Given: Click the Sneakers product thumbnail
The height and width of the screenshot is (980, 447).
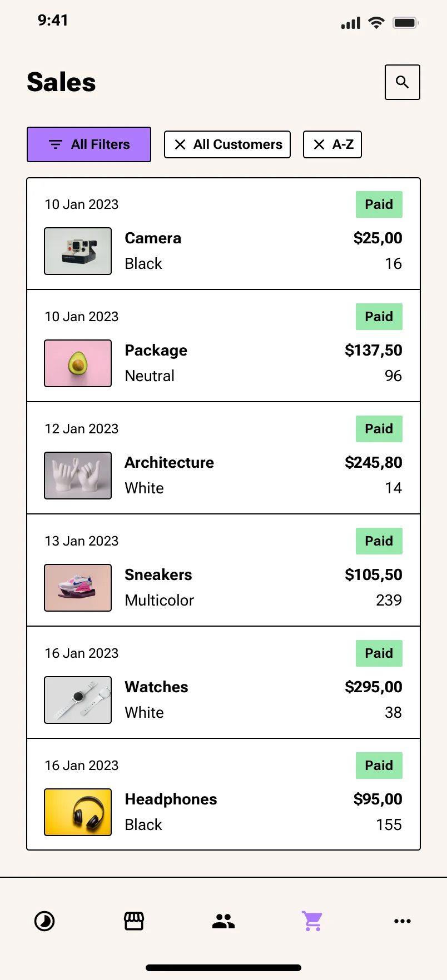Looking at the screenshot, I should click(77, 587).
